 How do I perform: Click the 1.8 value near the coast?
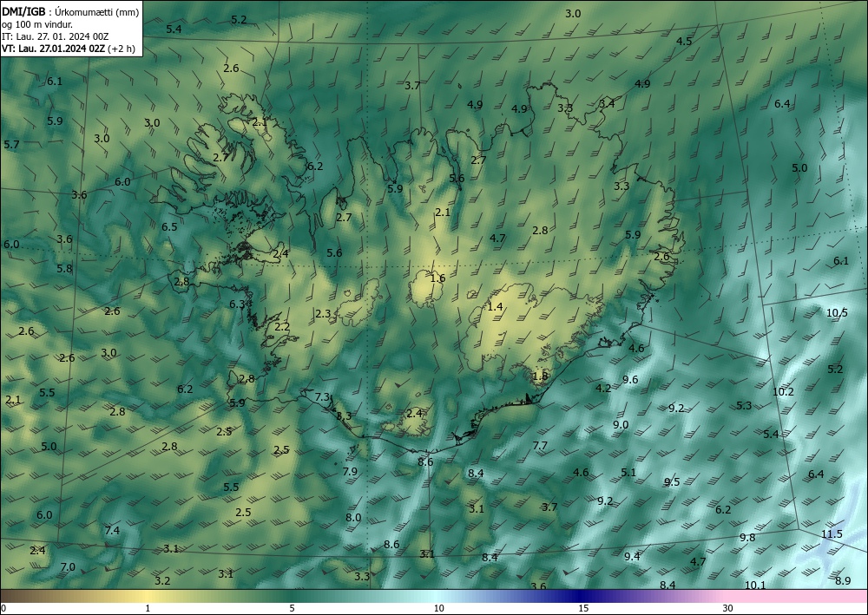tap(540, 376)
